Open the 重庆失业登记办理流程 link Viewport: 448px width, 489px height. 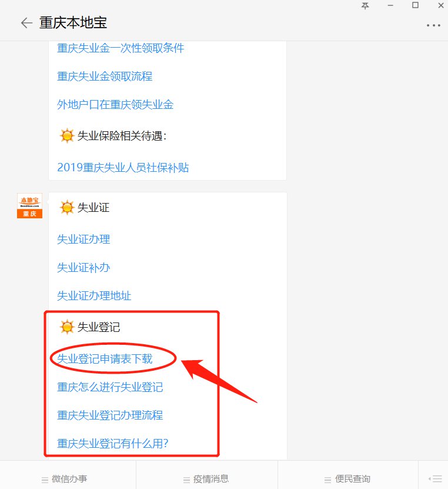110,415
